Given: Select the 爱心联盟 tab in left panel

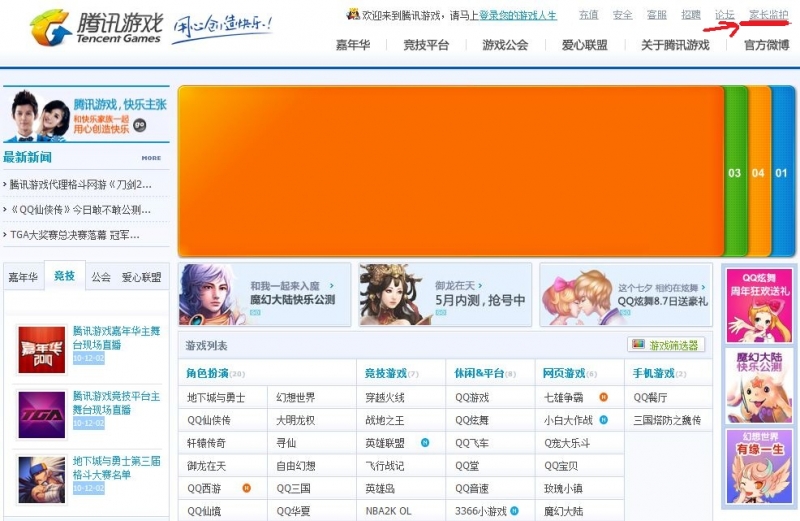Looking at the screenshot, I should [x=141, y=277].
